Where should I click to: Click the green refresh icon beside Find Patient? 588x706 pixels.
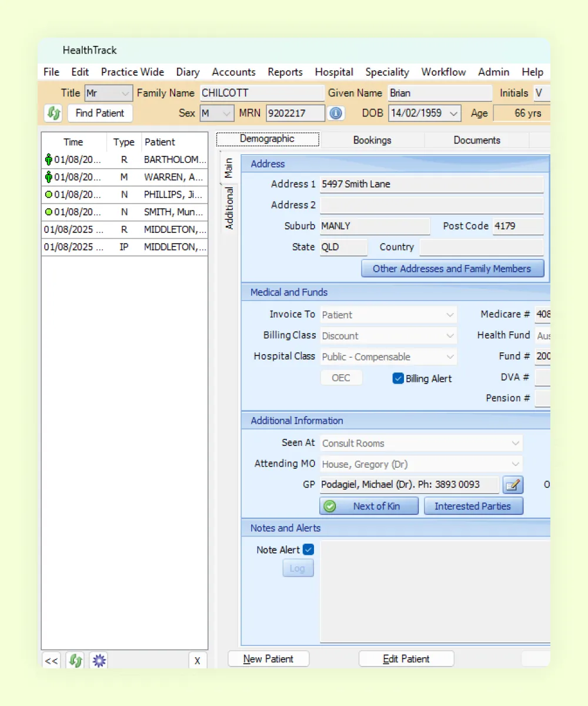coord(54,113)
